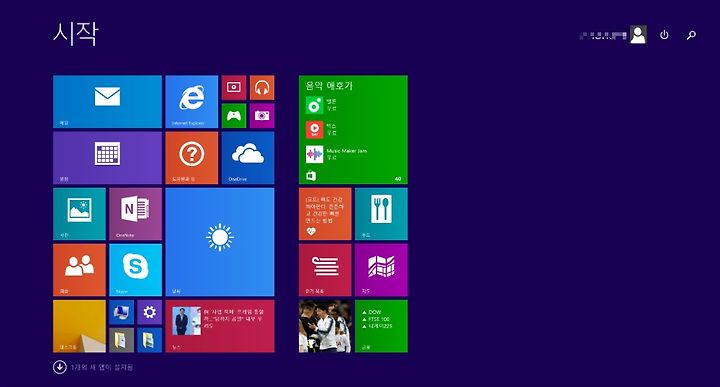Screen dimensions: 720x387
Task: Open the Calendar tile
Action: click(x=107, y=158)
